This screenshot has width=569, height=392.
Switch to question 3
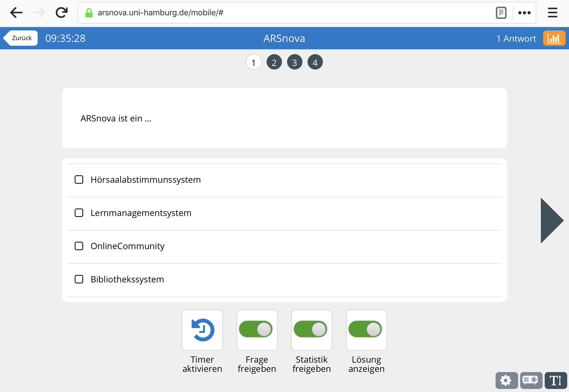pyautogui.click(x=295, y=62)
